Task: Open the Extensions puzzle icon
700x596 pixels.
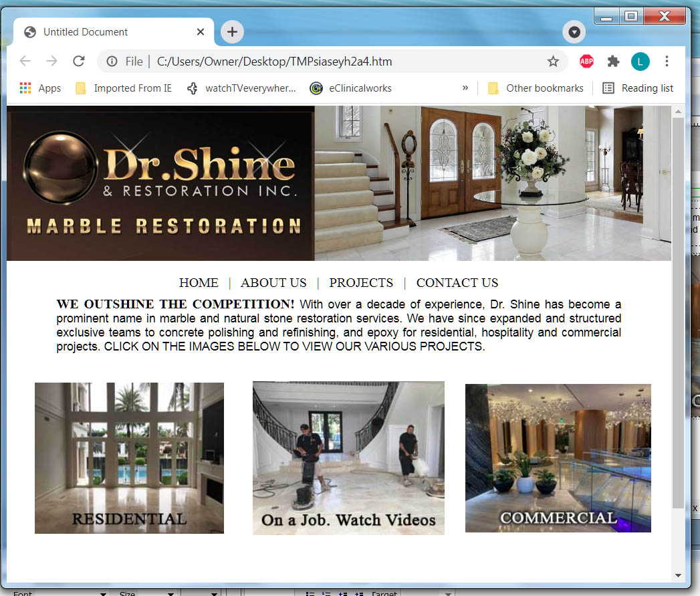Action: pyautogui.click(x=613, y=62)
